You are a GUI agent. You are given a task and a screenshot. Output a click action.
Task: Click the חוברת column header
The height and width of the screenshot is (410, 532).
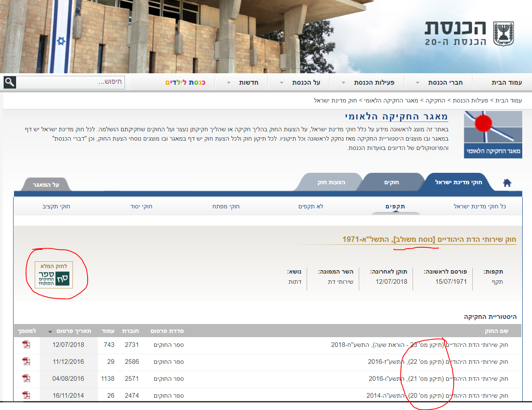click(x=130, y=331)
